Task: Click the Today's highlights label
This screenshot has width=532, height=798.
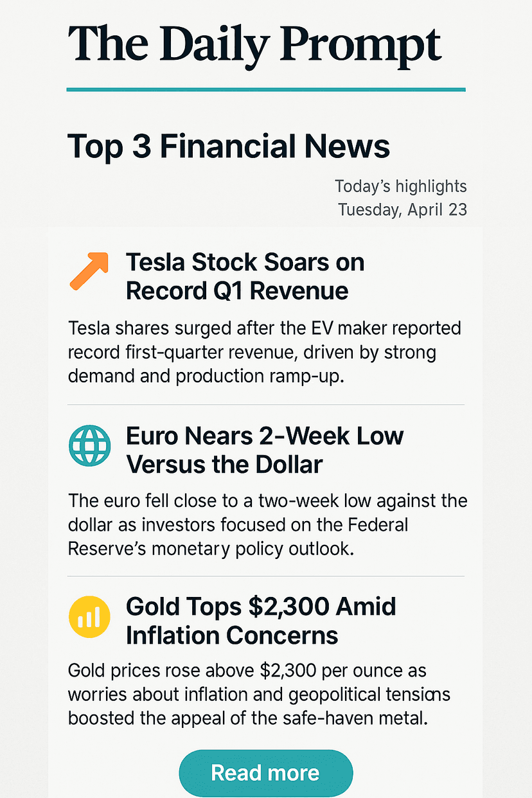Action: tap(400, 186)
